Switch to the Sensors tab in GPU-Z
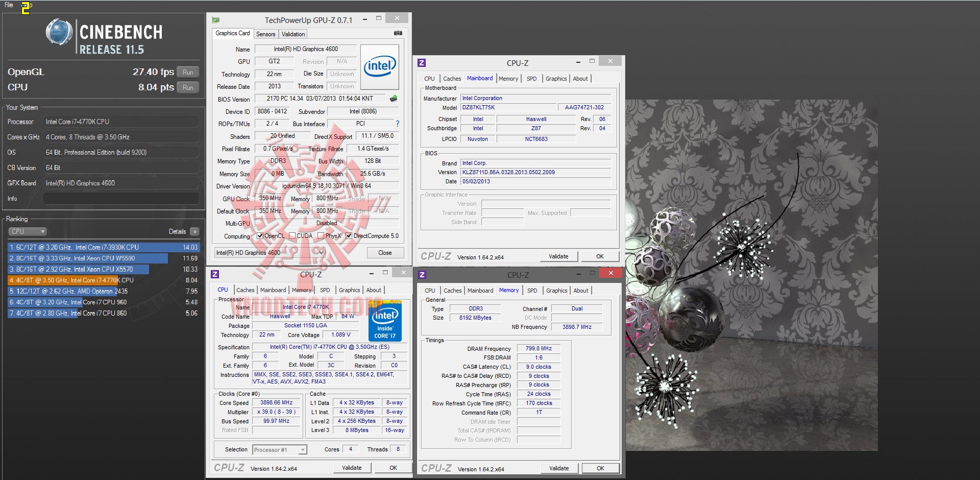This screenshot has height=480, width=980. click(265, 34)
